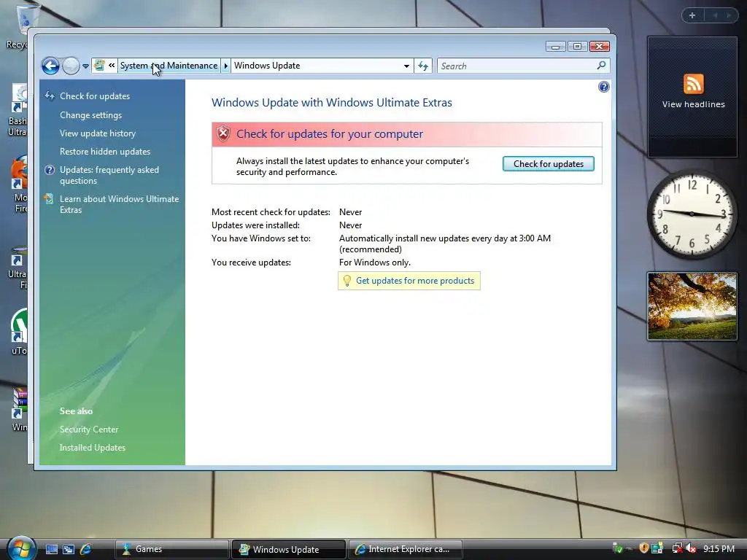Click the red shield error icon
The image size is (747, 560).
click(x=223, y=134)
